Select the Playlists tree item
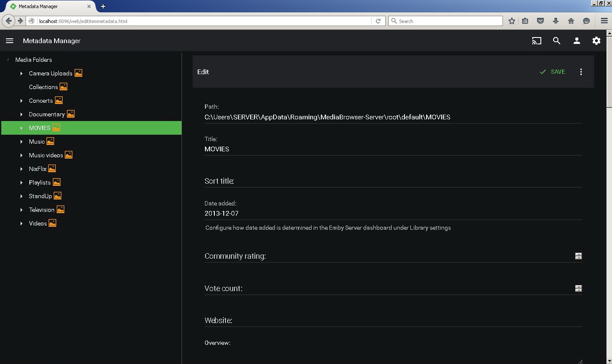 point(40,182)
